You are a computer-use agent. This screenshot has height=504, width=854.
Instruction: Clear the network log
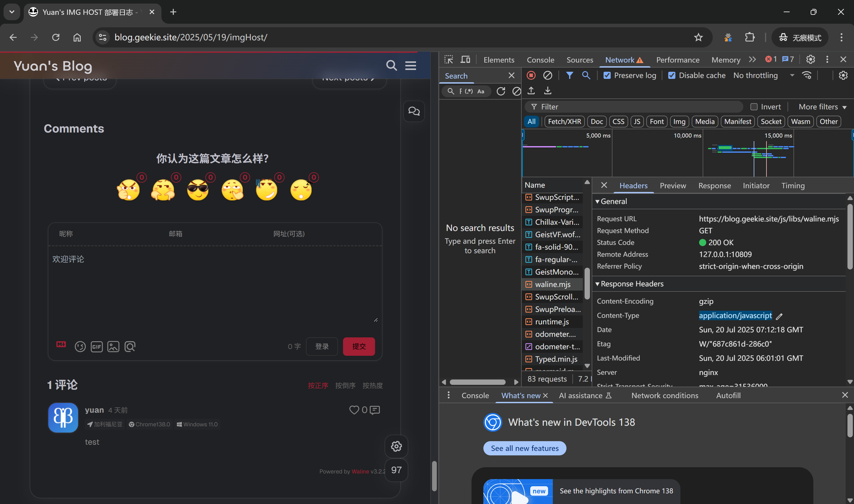pos(547,75)
